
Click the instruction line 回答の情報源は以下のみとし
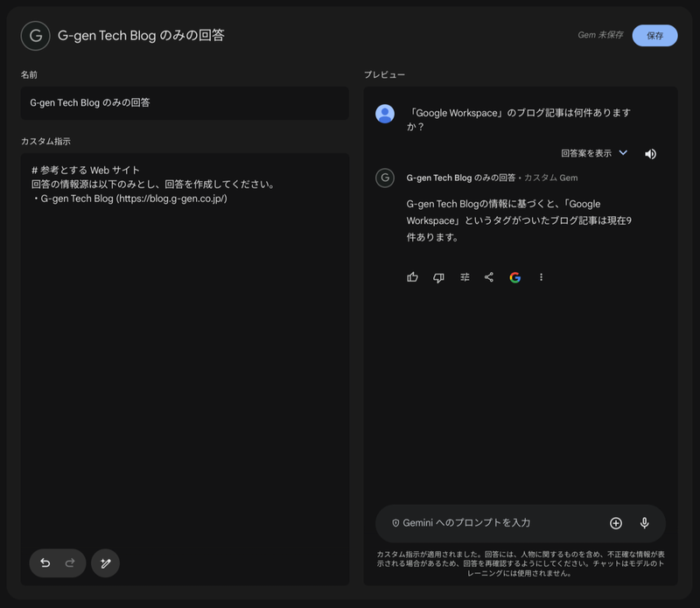click(153, 185)
